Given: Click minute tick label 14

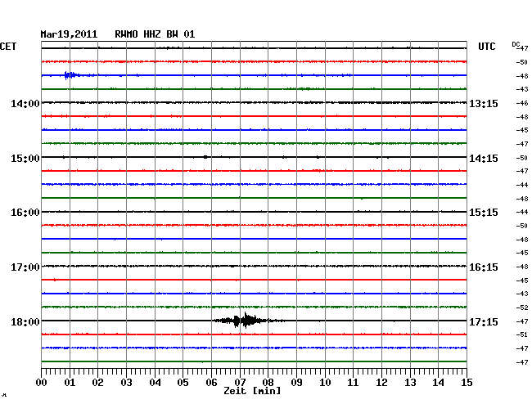Looking at the screenshot, I should (x=438, y=383).
